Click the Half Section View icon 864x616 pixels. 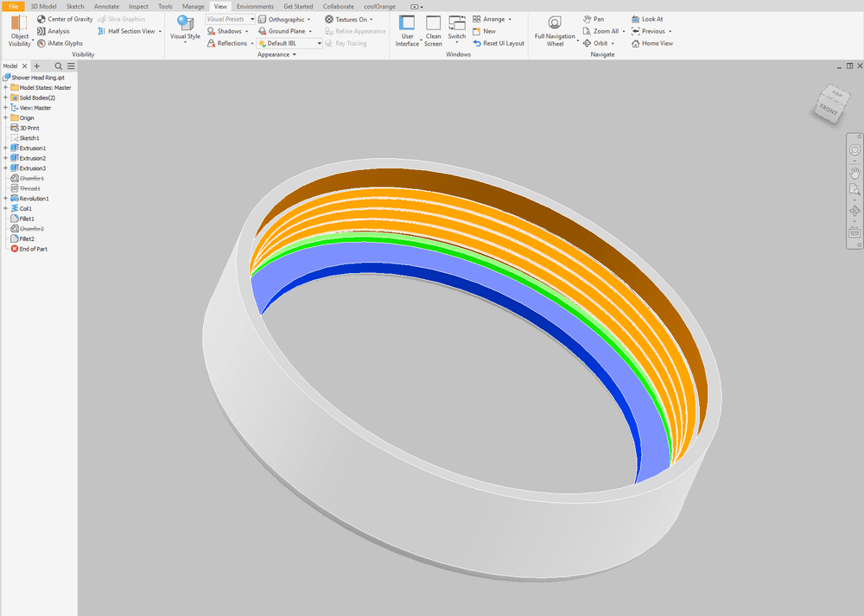point(101,31)
